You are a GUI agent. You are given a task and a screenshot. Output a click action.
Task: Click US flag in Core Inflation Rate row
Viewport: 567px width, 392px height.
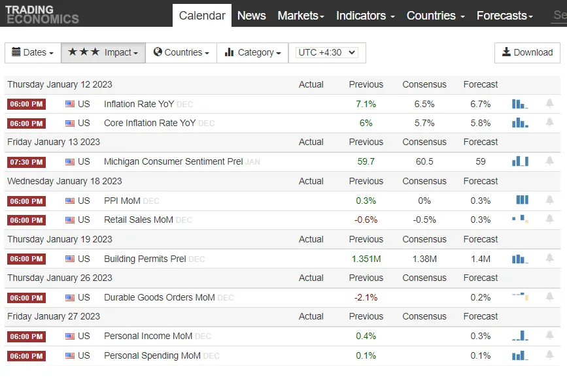(70, 123)
